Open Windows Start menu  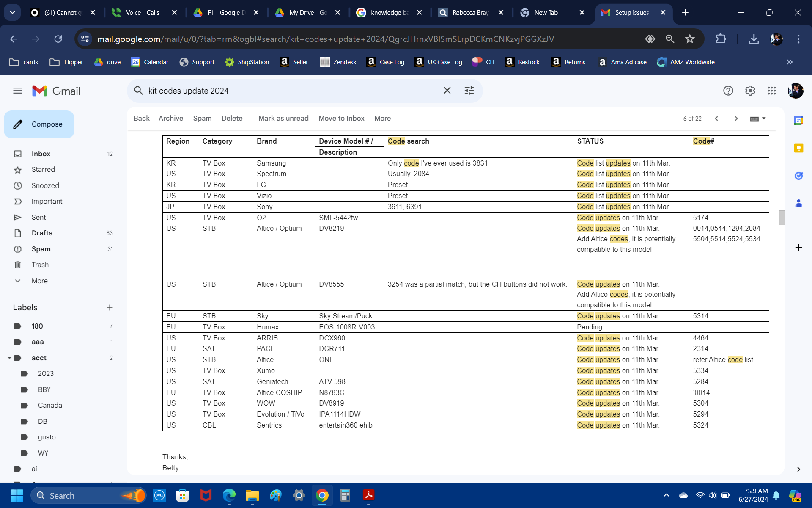17,495
